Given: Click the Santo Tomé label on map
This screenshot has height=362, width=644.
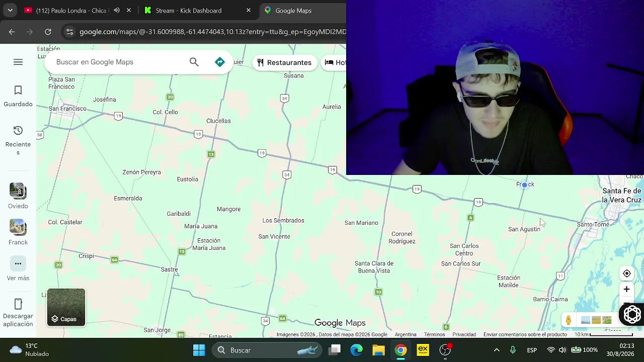Looking at the screenshot, I should click(x=593, y=224).
